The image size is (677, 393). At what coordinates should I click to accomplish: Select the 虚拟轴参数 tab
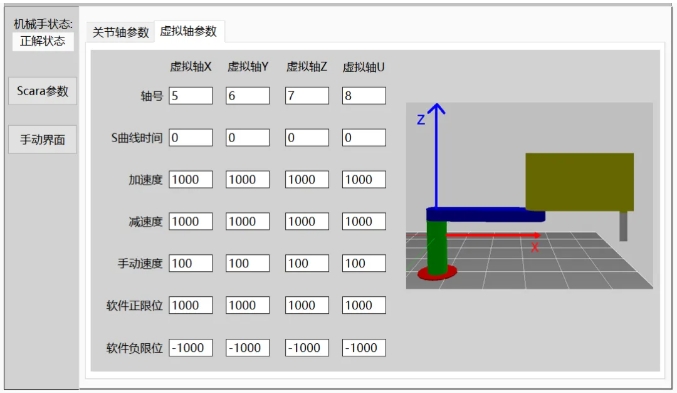189,32
